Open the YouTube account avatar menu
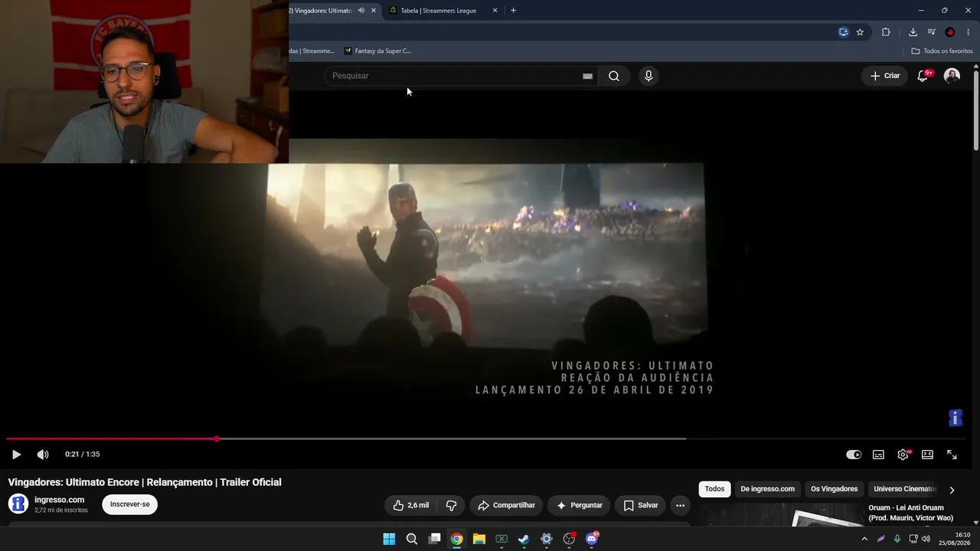 point(952,76)
